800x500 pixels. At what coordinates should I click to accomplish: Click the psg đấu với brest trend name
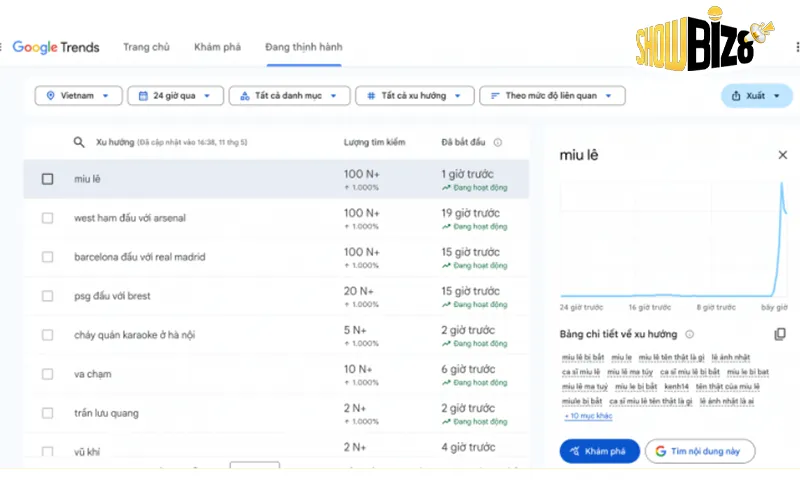(112, 296)
